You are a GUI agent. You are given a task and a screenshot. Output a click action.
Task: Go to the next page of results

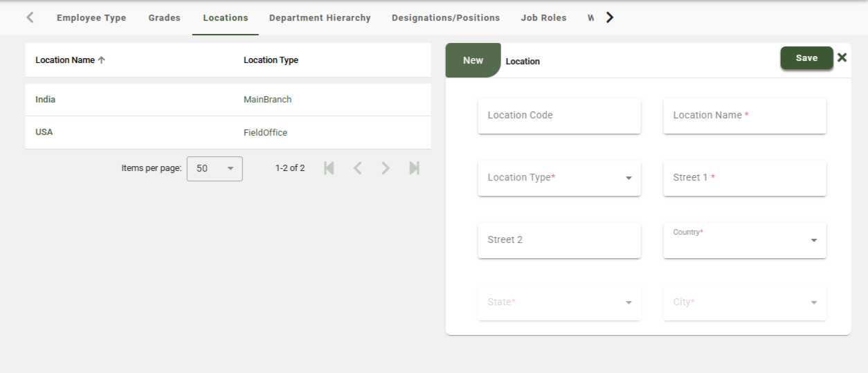(386, 168)
